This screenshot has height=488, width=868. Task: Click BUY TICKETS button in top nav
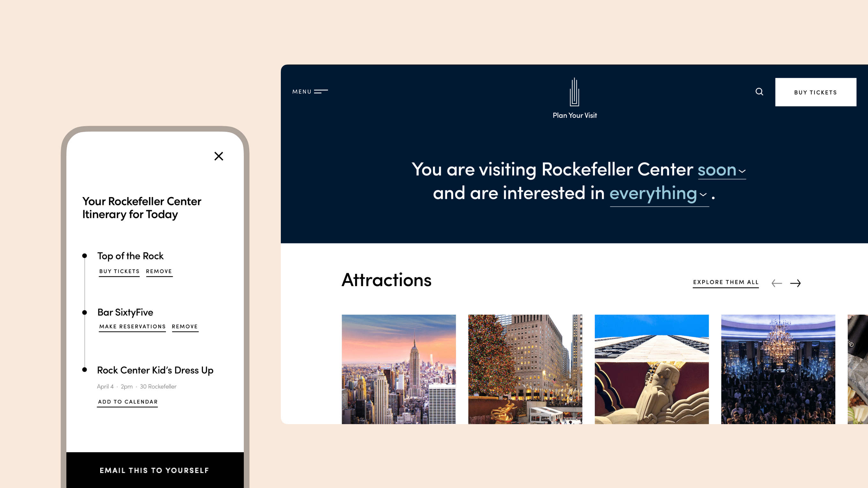(x=816, y=92)
